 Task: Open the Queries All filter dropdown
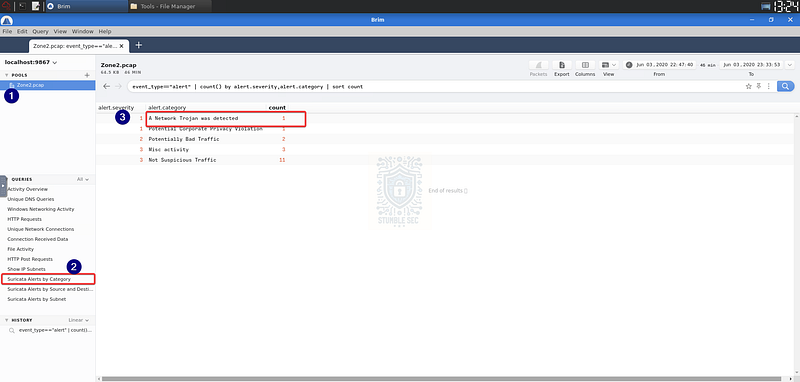point(83,179)
